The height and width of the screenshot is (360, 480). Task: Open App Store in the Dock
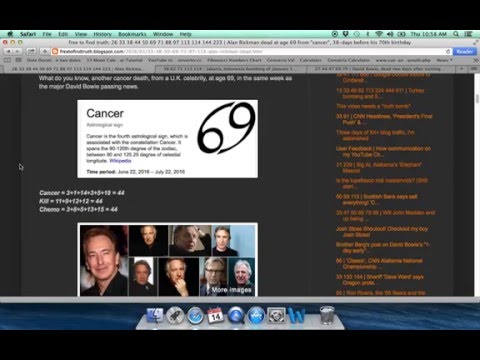pyautogui.click(x=256, y=315)
